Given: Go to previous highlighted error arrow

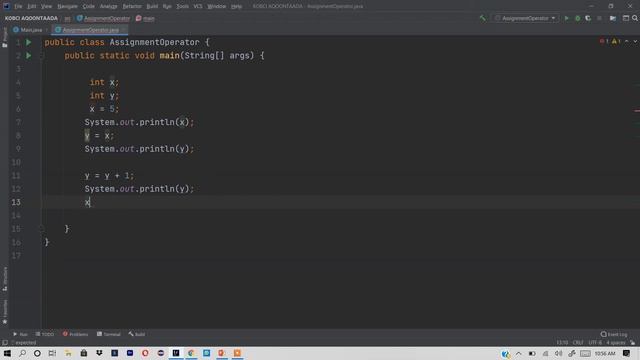Looking at the screenshot, I should 627,41.
